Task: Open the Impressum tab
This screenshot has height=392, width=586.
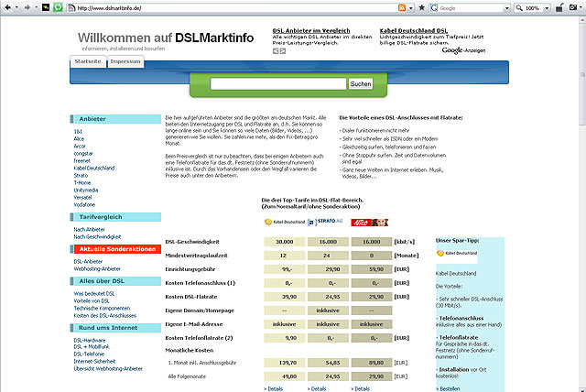Action: pos(125,61)
